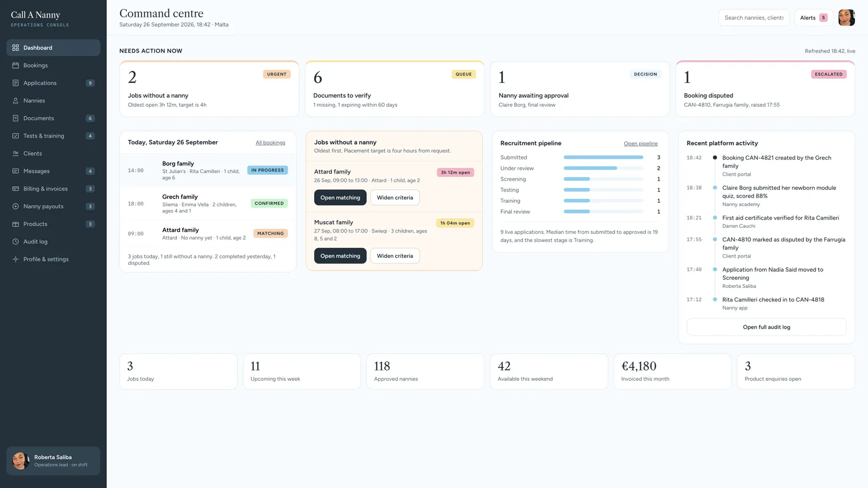Click the Profile & settings gear icon
Screen dimensions: 868x488
point(16,259)
